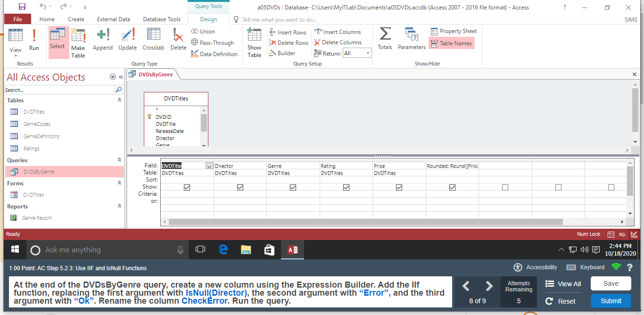Uncheck Show for the Price column
The width and height of the screenshot is (644, 315).
tap(399, 187)
